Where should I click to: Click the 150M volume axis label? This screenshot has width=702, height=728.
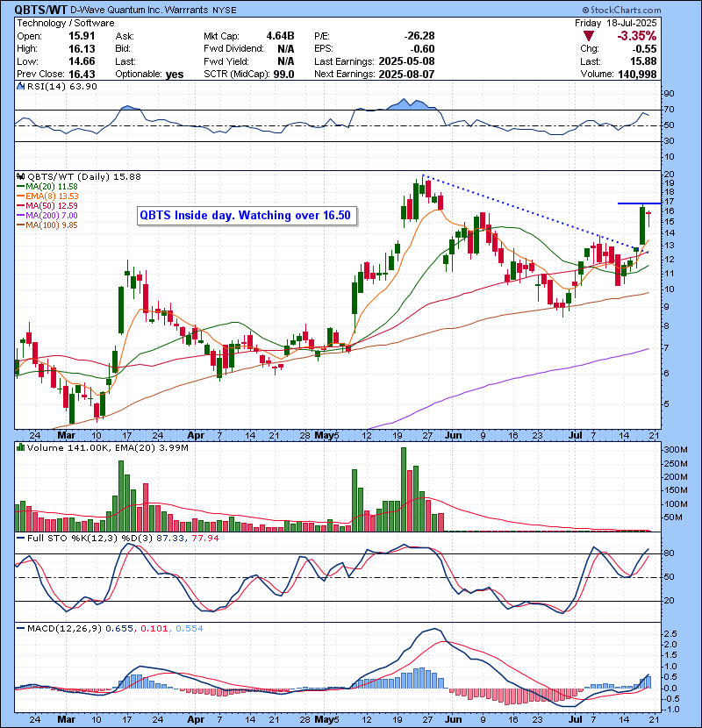[x=675, y=490]
